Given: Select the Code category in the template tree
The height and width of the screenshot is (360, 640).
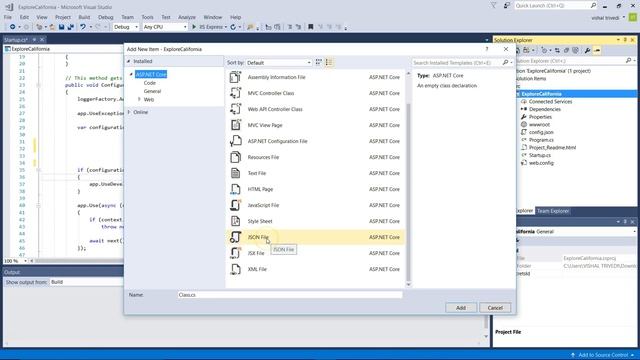Looking at the screenshot, I should (x=149, y=83).
